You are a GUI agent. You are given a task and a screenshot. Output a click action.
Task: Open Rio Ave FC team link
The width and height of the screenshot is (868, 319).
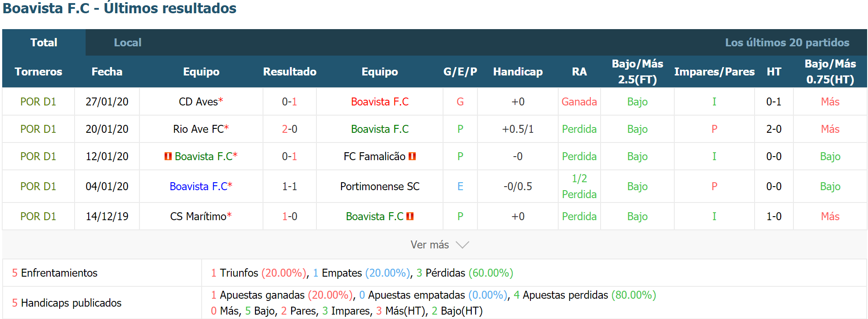(199, 129)
